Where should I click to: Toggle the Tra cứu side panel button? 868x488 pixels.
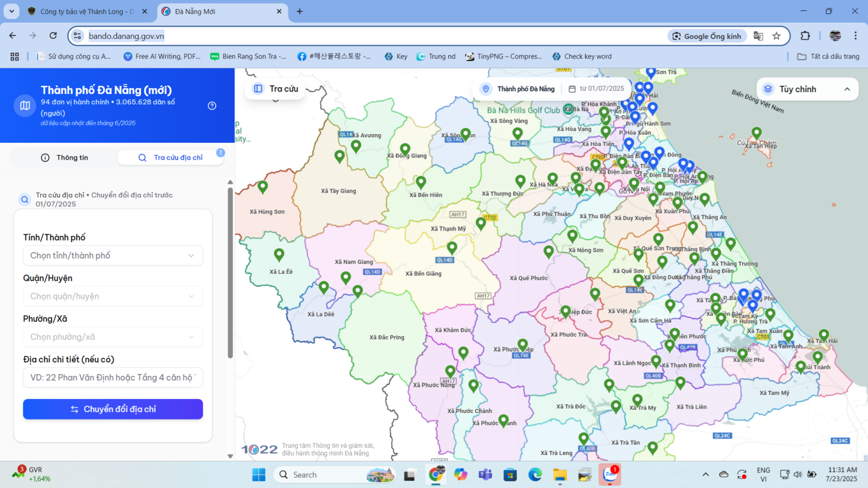tap(275, 89)
